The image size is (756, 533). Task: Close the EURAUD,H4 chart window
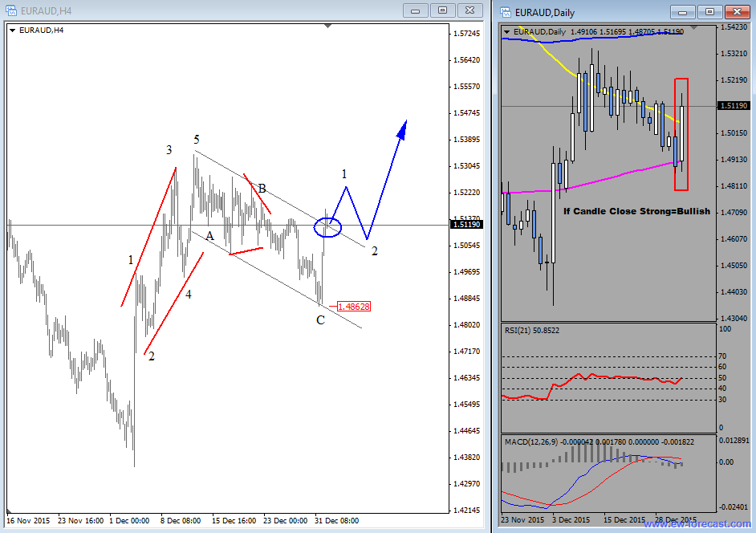pyautogui.click(x=469, y=10)
